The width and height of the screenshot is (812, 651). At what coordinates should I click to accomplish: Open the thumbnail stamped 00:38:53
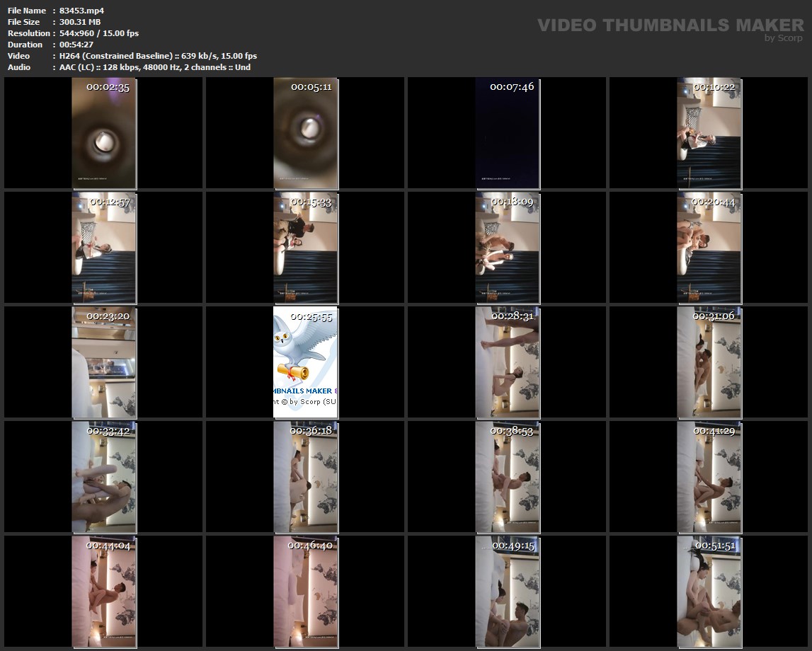click(508, 477)
